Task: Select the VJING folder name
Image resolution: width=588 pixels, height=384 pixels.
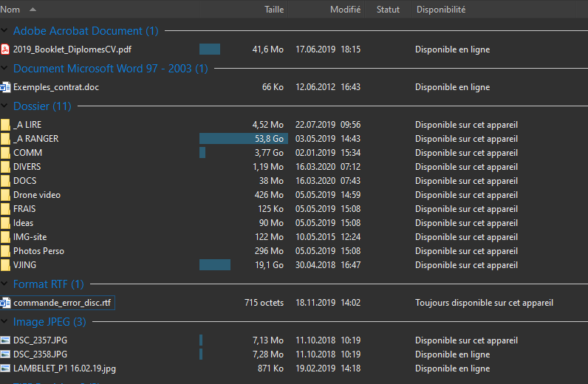Action: (25, 265)
